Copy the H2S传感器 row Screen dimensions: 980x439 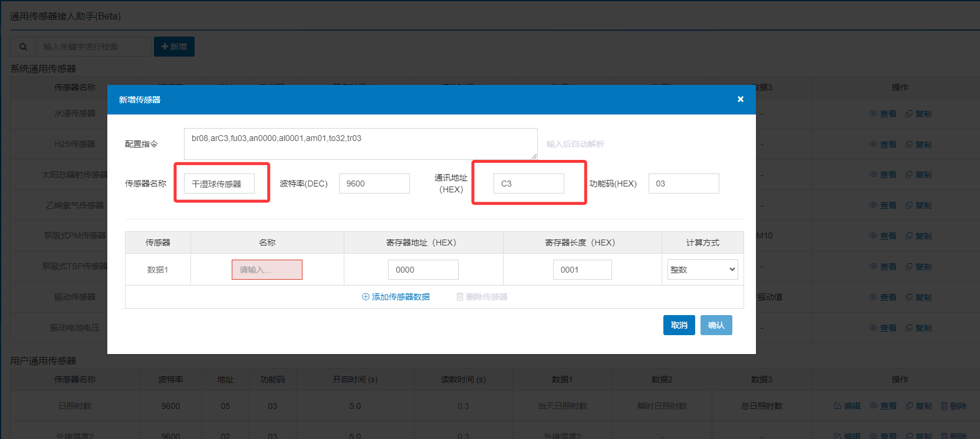919,145
